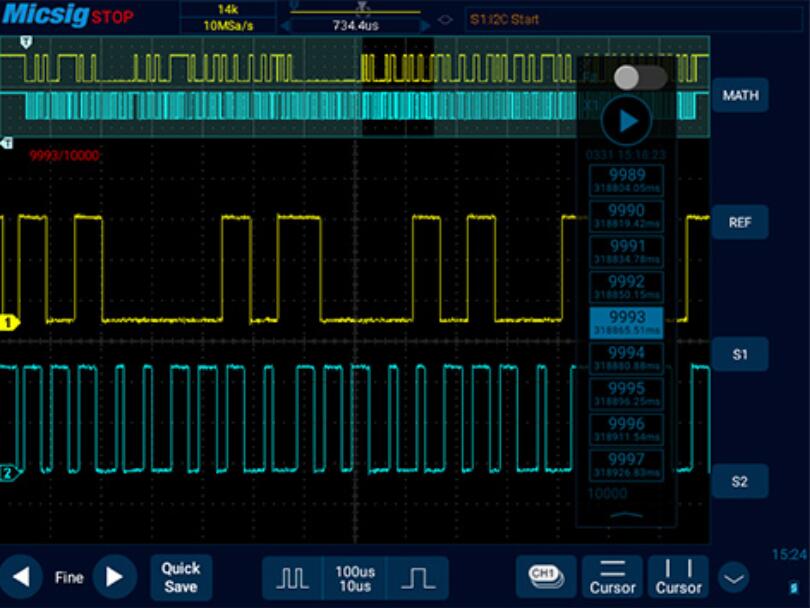Tap the Quick Save button

tap(181, 578)
